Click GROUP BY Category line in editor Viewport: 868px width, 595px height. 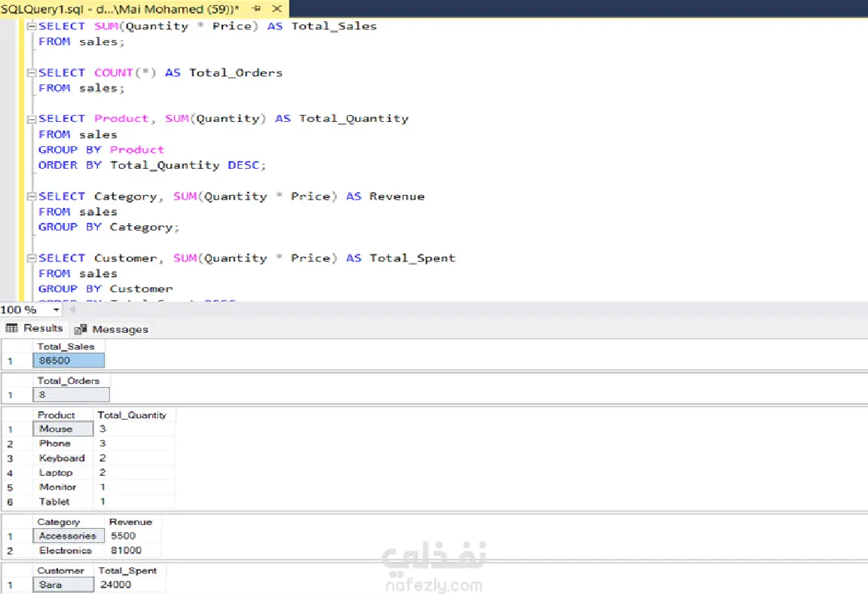108,227
